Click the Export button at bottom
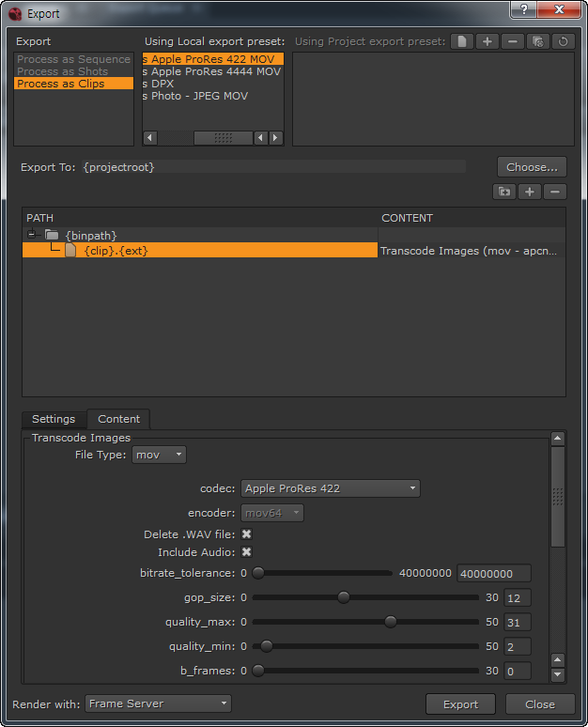The height and width of the screenshot is (727, 588). (x=460, y=704)
